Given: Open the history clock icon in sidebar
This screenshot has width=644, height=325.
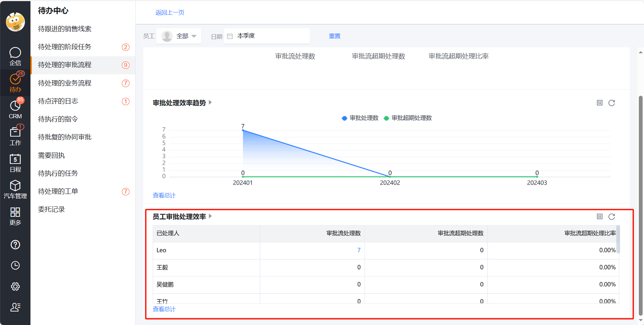Looking at the screenshot, I should click(x=15, y=266).
